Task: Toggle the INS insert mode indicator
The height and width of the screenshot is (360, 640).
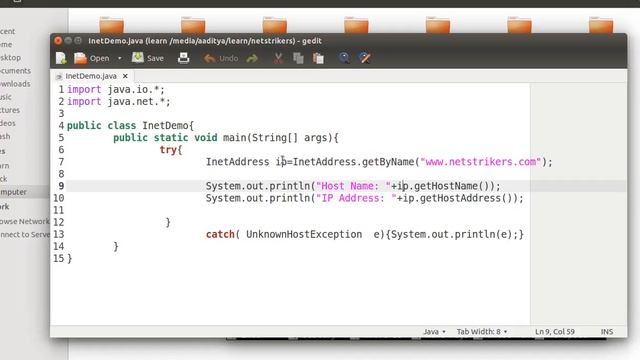Action: click(x=607, y=331)
